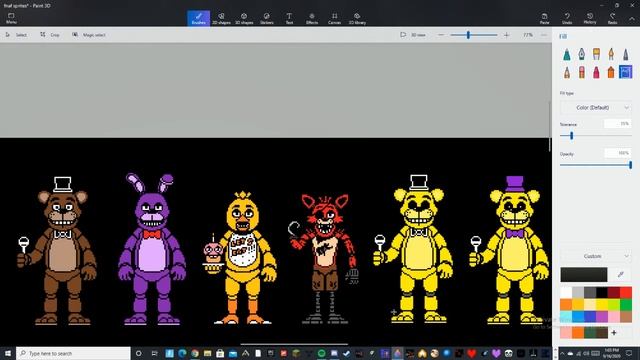Select the Oil brush tool
This screenshot has height=360, width=640.
click(596, 54)
